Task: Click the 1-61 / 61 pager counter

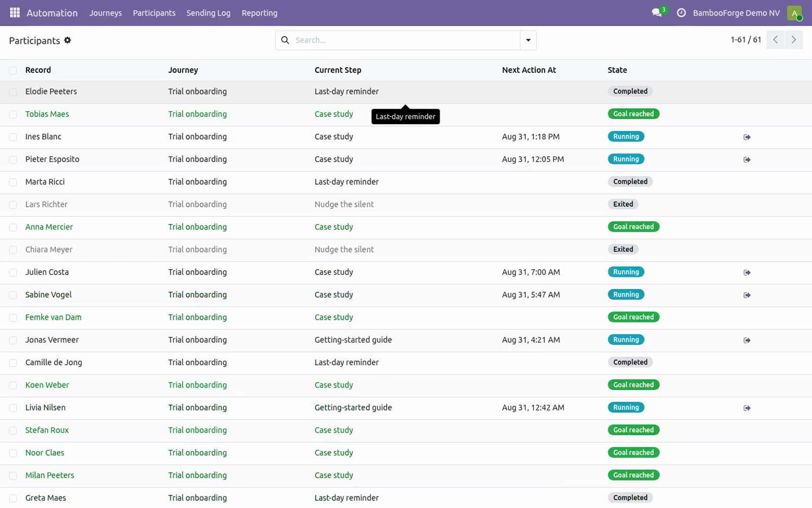Action: [x=746, y=40]
